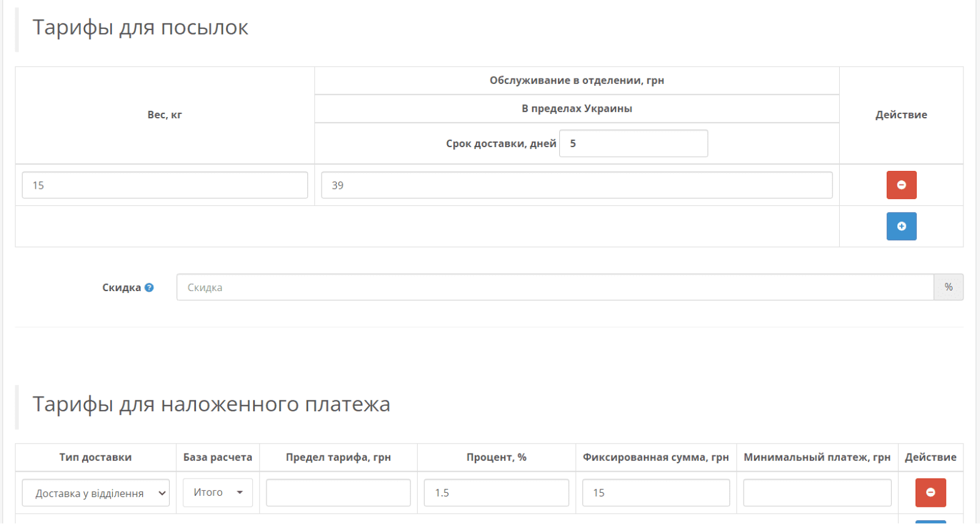Click the Процент, % column header
The height and width of the screenshot is (524, 980).
point(496,457)
